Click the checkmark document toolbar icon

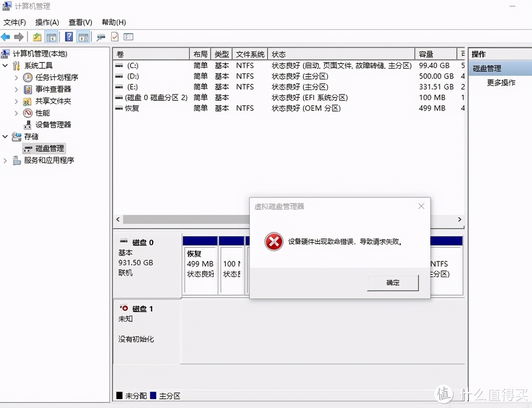pos(115,37)
